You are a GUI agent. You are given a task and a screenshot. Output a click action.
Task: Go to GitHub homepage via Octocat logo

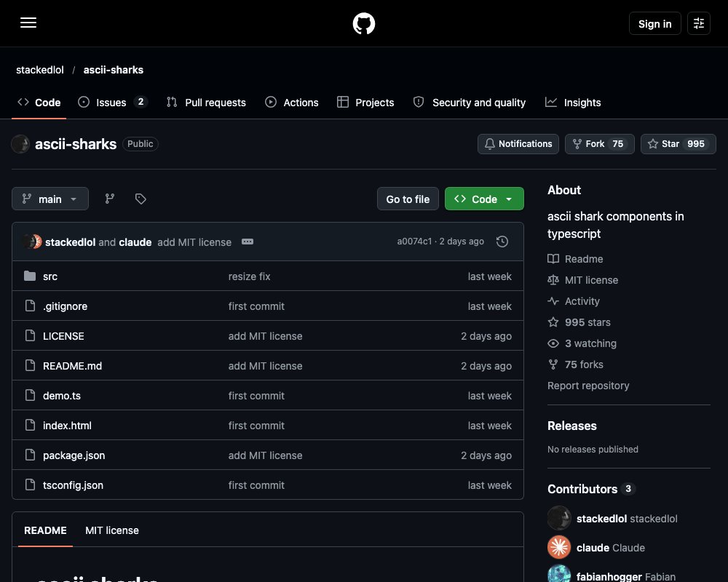363,23
